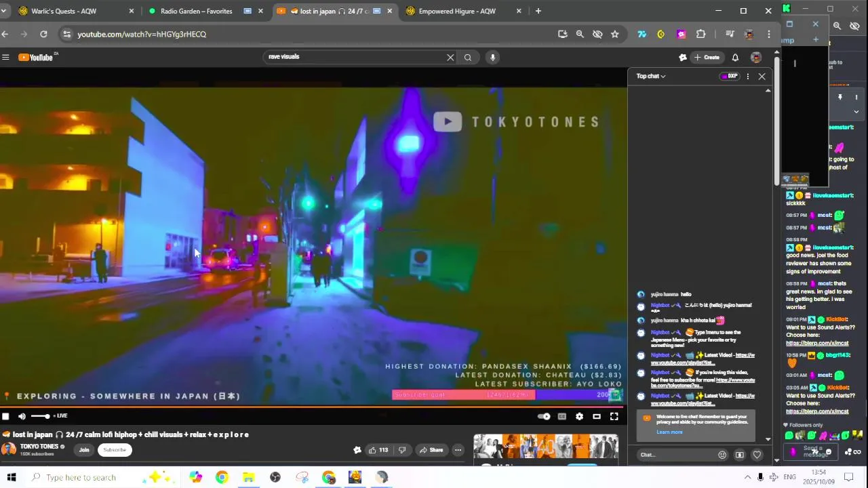Subscribe to TOKYO TONES channel
868x488 pixels.
(x=115, y=450)
